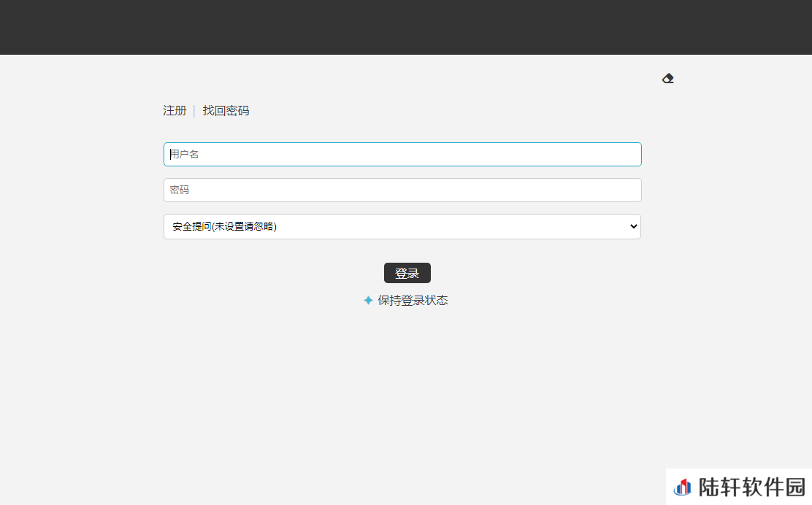Click into the 密码 password field

402,190
